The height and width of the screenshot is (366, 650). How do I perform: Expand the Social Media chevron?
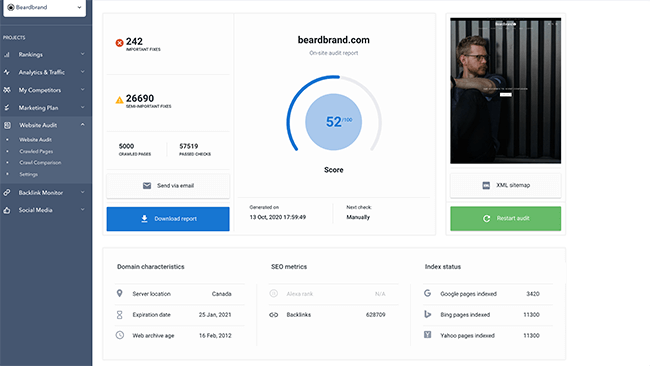(82, 210)
